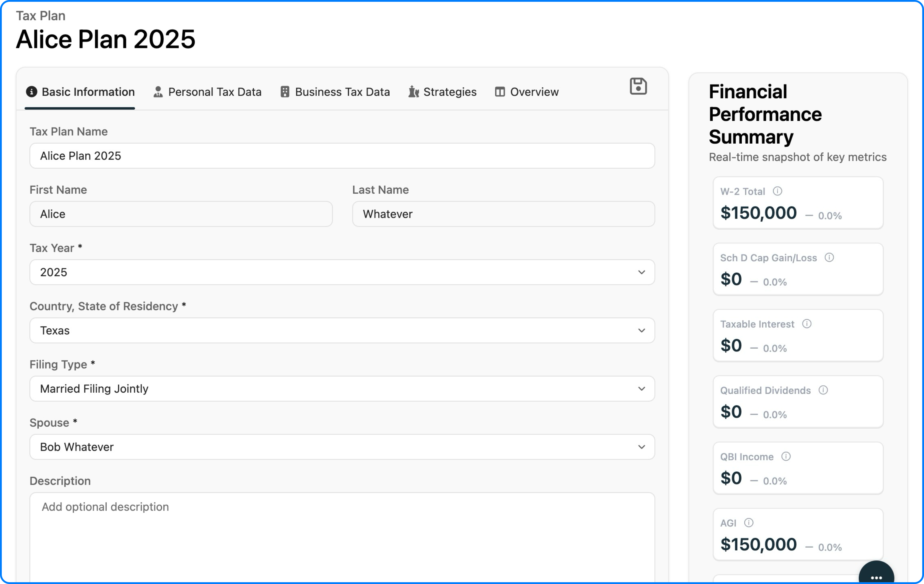Click the Sch D Cap Gain/Loss $0 value
The height and width of the screenshot is (584, 924).
(731, 279)
